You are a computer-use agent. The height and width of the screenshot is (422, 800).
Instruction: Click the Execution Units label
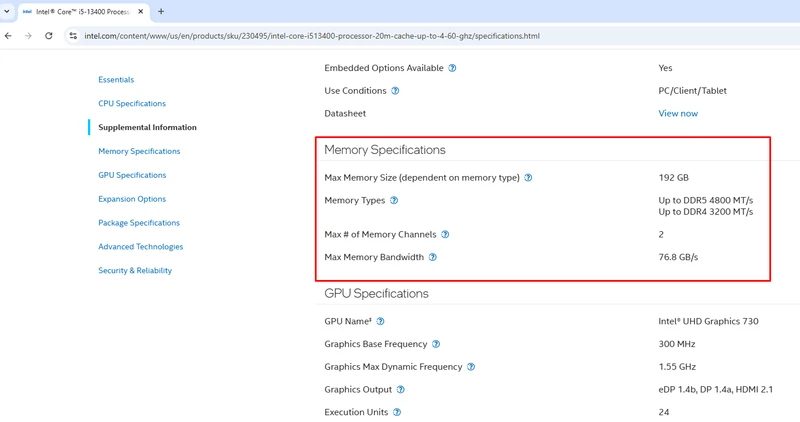tap(356, 412)
